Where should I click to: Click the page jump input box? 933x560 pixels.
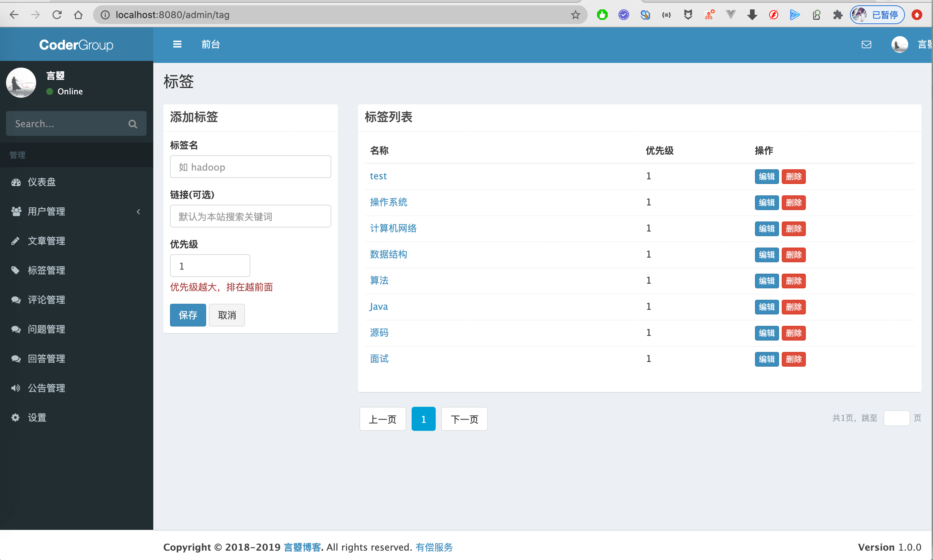click(x=897, y=418)
